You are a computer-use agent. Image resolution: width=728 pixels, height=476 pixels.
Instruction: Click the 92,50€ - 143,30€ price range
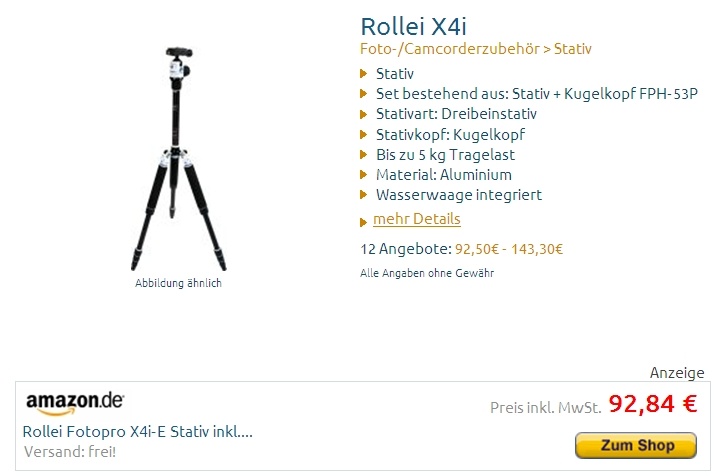point(509,249)
